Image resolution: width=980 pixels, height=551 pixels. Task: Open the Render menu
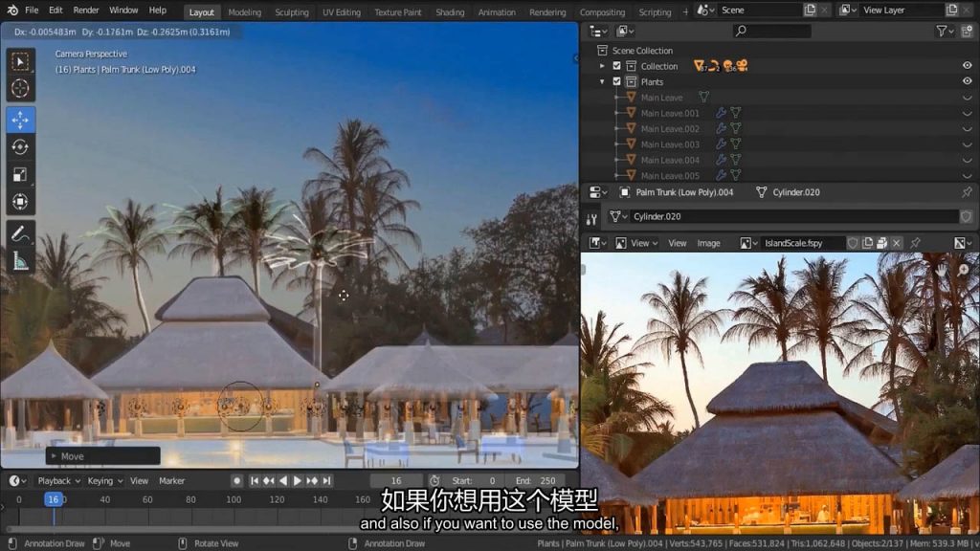point(86,10)
